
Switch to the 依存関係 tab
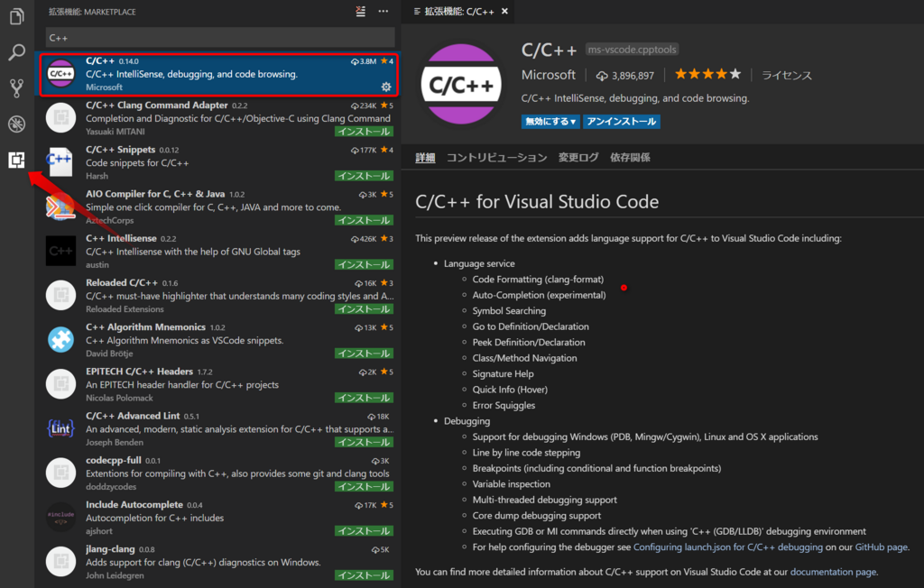click(630, 158)
